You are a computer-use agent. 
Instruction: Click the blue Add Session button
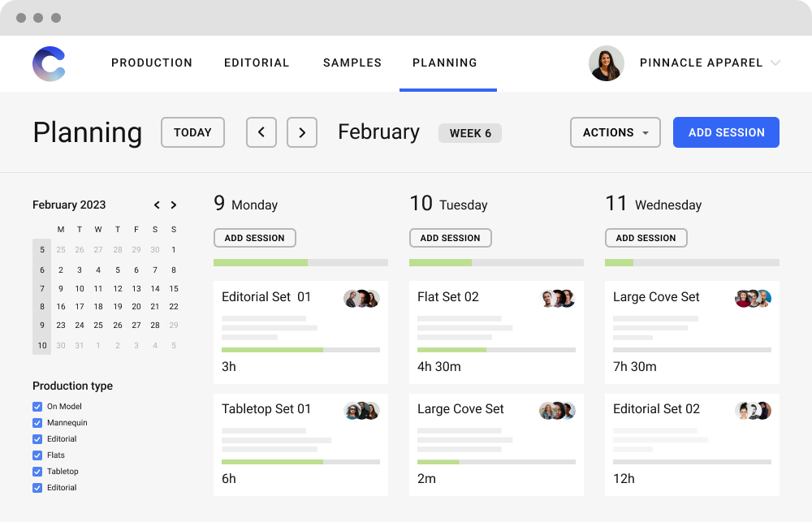[726, 132]
